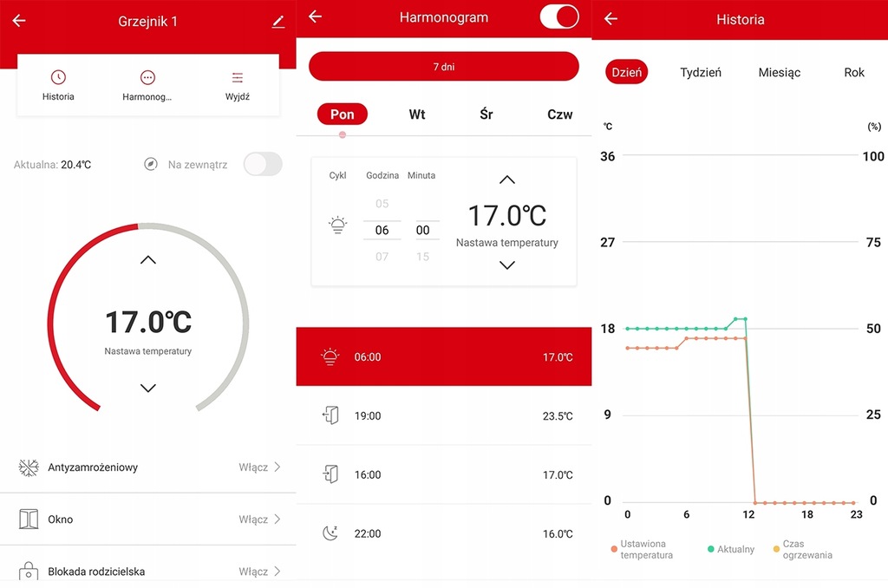Open Blokada rodzicielska Włącz option
Viewport: 888px width, 588px height.
pos(259,572)
